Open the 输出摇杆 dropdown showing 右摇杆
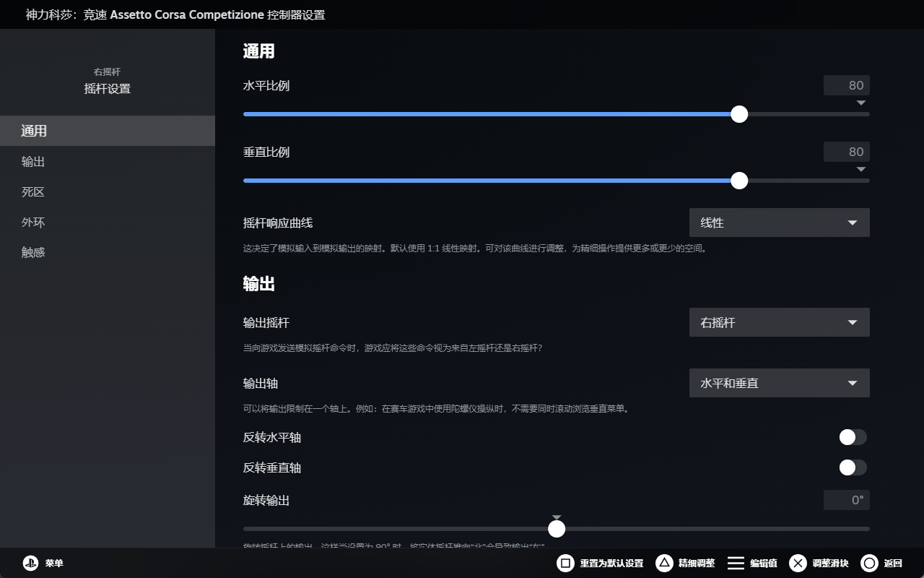The height and width of the screenshot is (578, 924). tap(780, 322)
